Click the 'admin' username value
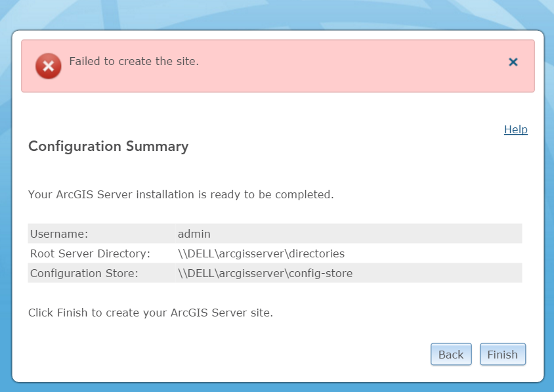This screenshot has height=392, width=554. pyautogui.click(x=194, y=234)
